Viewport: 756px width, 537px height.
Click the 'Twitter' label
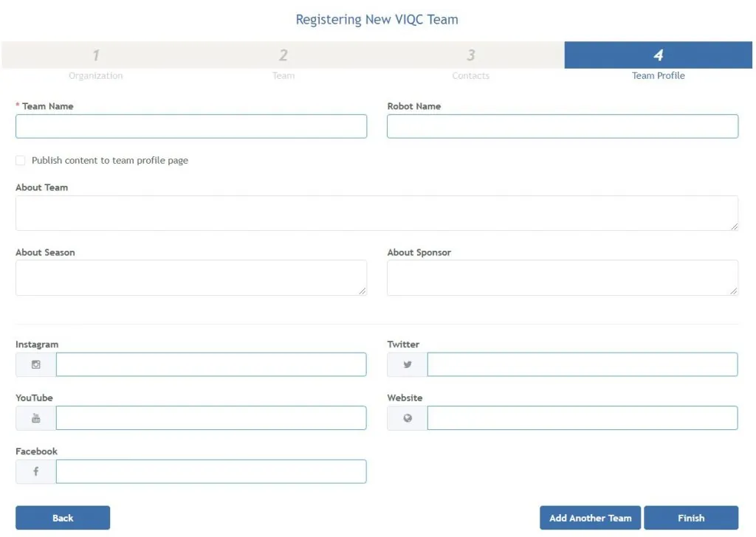click(x=404, y=344)
